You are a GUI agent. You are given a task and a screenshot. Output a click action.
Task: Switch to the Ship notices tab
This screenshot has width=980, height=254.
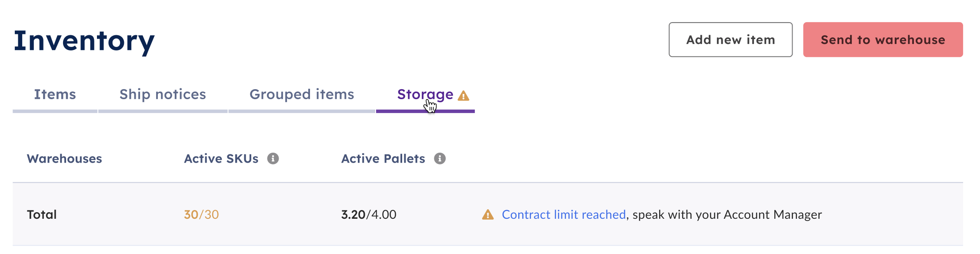pos(163,94)
